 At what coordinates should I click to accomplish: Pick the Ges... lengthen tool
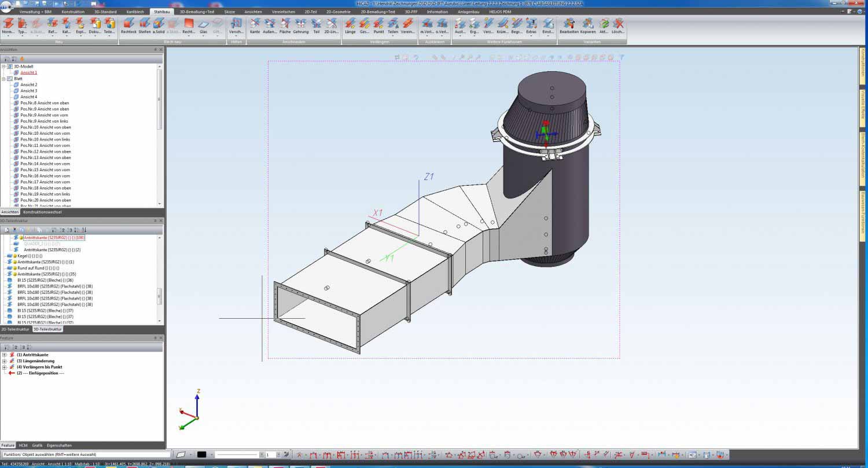[x=365, y=25]
